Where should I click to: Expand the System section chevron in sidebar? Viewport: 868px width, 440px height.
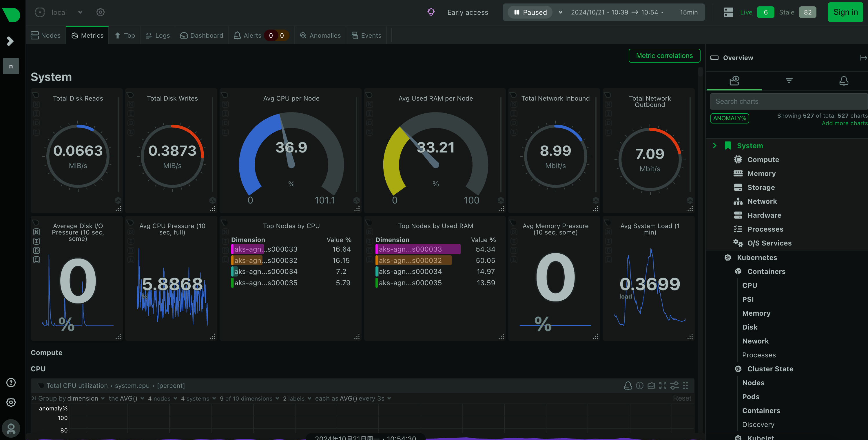point(714,145)
